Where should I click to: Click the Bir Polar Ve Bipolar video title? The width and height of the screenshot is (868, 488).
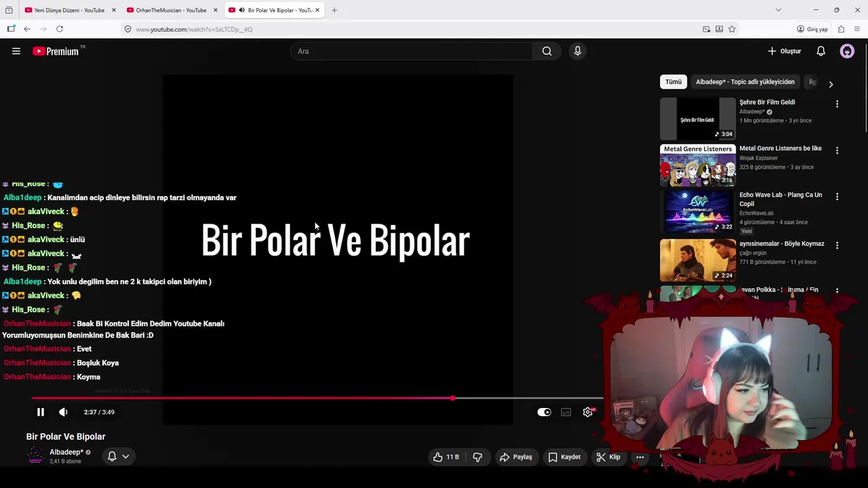click(x=66, y=436)
